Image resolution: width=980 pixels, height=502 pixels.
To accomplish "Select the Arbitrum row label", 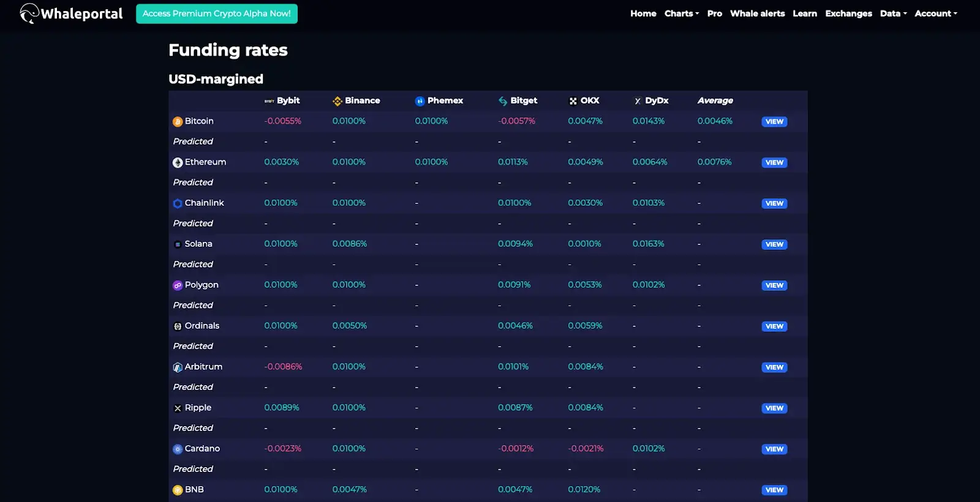I will click(x=203, y=367).
